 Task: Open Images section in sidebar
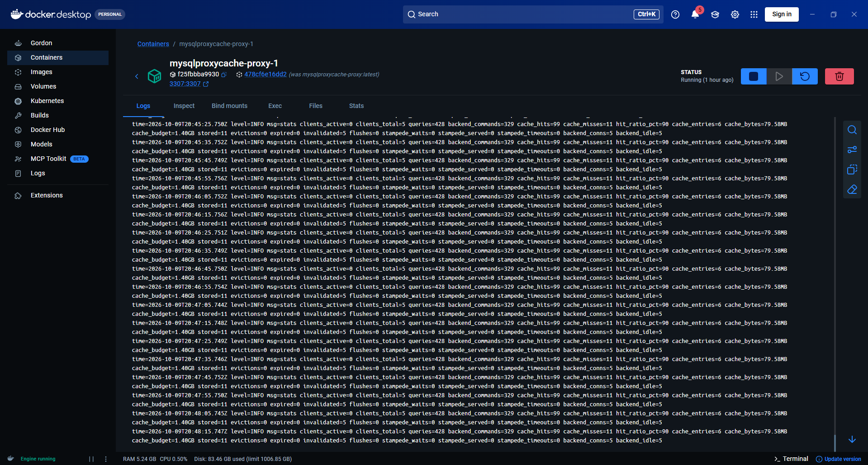point(58,72)
